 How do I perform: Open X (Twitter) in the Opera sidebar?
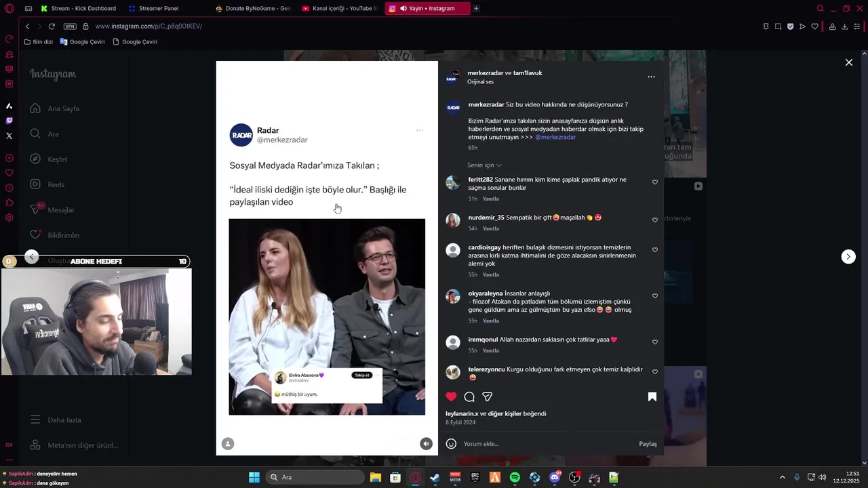[9, 136]
